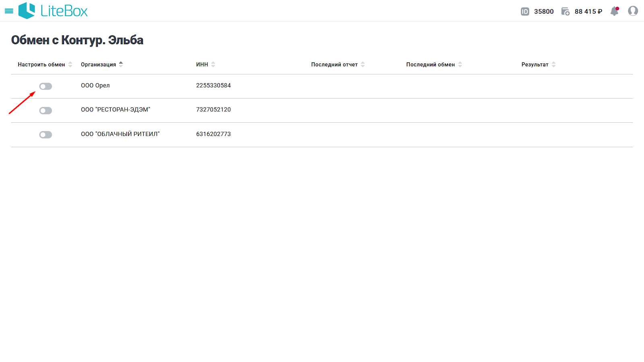Click INN value 7327052120

[x=213, y=109]
